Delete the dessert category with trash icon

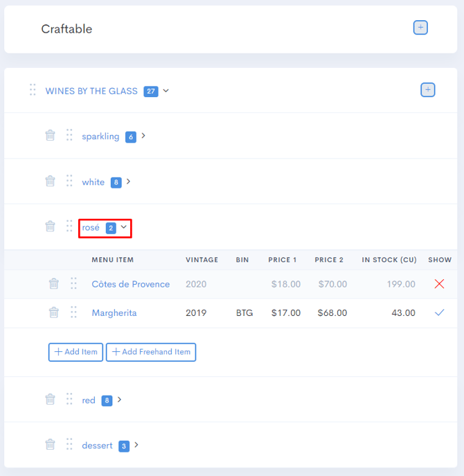click(50, 446)
